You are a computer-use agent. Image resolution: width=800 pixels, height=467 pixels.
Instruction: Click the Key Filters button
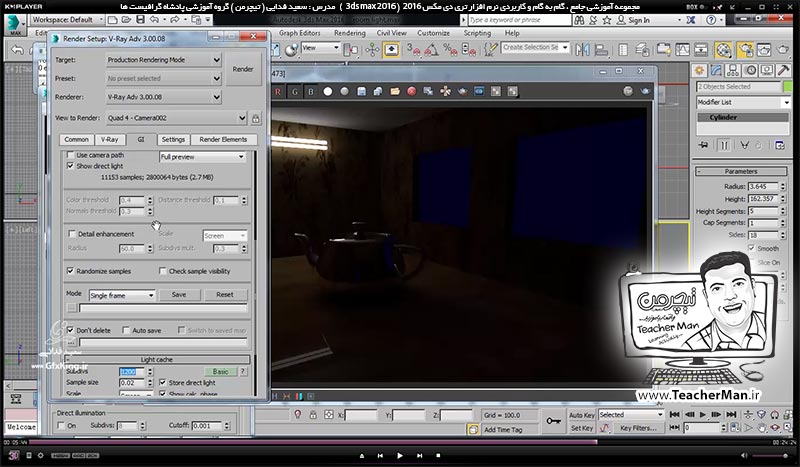coord(638,428)
